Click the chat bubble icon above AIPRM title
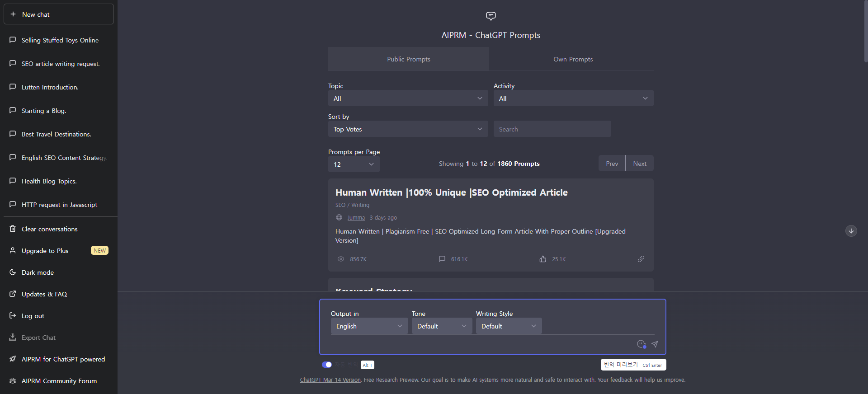Viewport: 868px width, 394px height. tap(491, 16)
